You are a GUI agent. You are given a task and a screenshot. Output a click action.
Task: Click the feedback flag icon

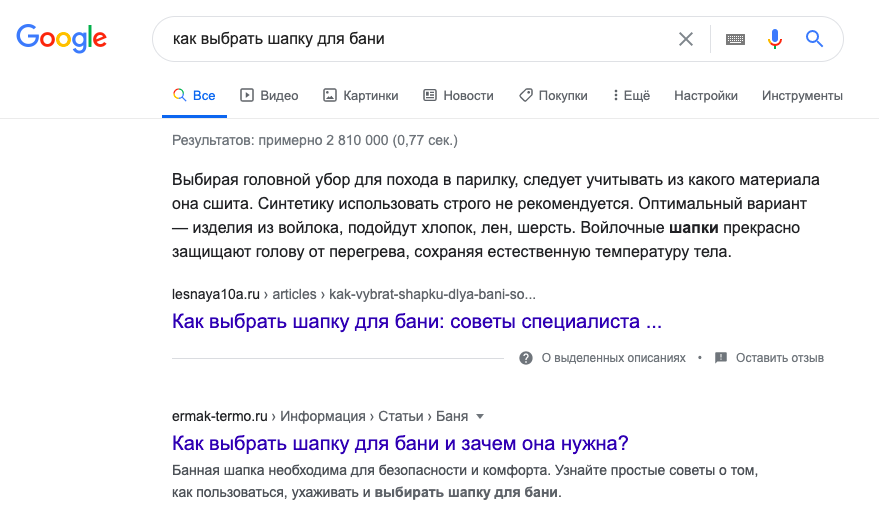coord(721,358)
